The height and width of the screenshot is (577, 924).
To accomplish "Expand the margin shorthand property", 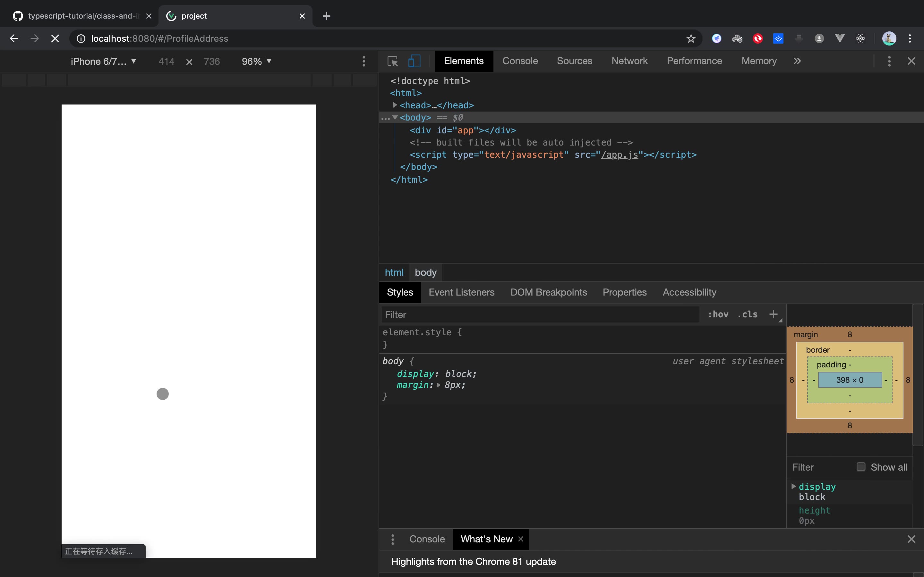I will [x=438, y=385].
